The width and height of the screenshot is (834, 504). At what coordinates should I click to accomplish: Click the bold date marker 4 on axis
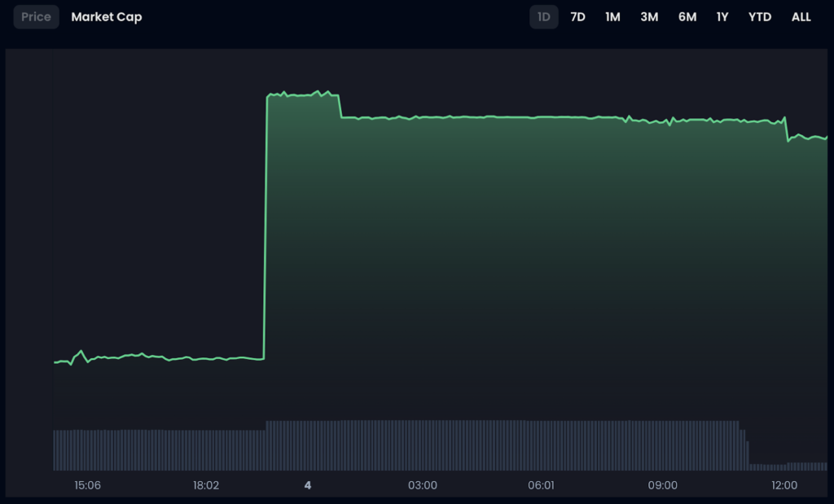coord(308,485)
